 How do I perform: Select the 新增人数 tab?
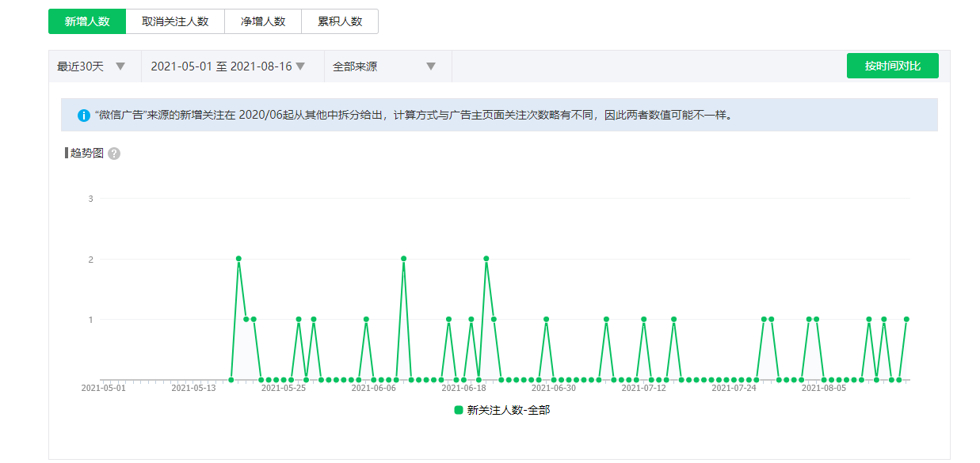87,21
